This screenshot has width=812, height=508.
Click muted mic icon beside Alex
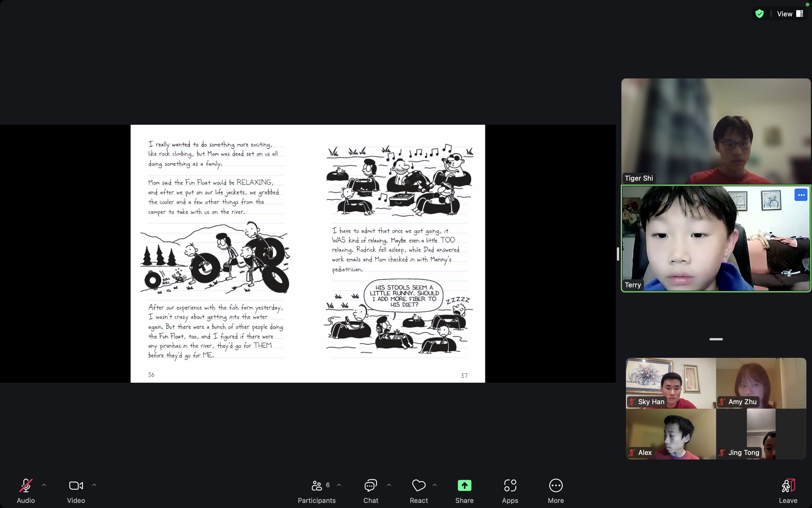[x=632, y=453]
